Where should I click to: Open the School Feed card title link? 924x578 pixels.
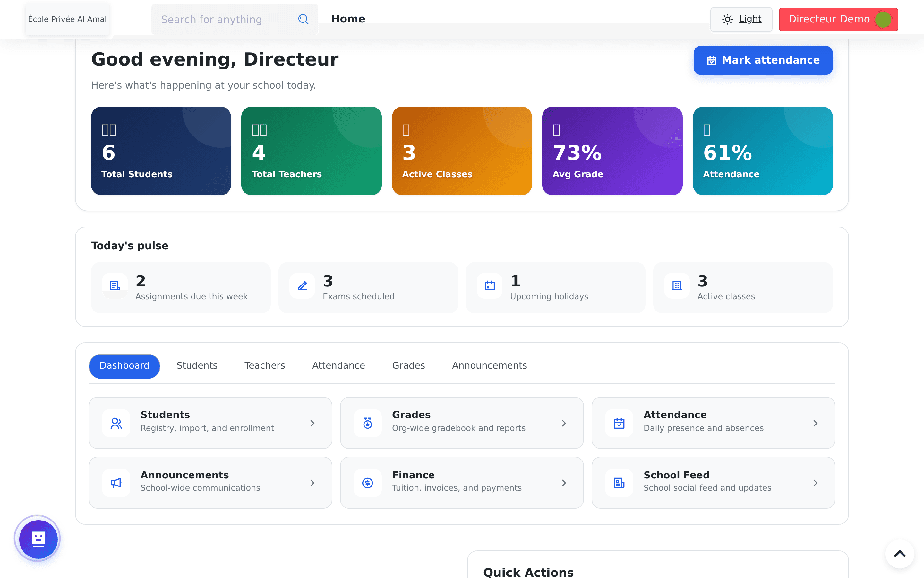676,475
